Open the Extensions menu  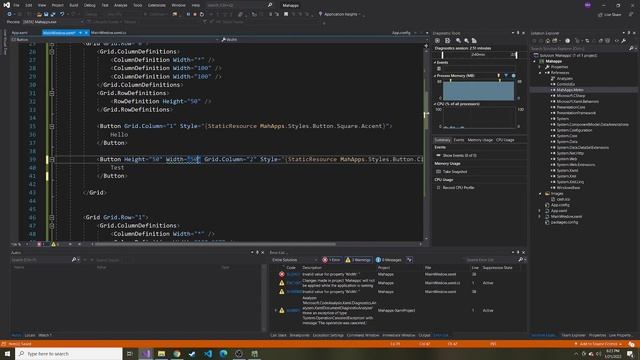pos(157,5)
